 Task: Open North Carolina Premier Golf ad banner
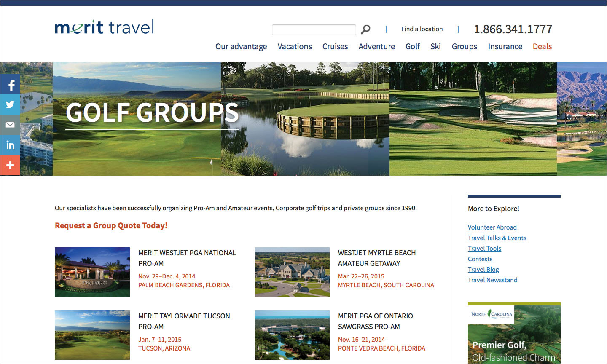(x=514, y=333)
